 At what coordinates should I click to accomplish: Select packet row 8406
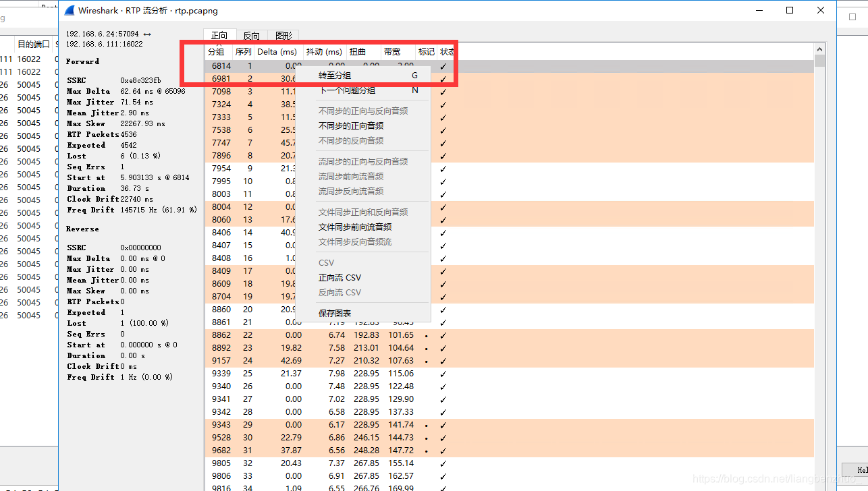(510, 233)
